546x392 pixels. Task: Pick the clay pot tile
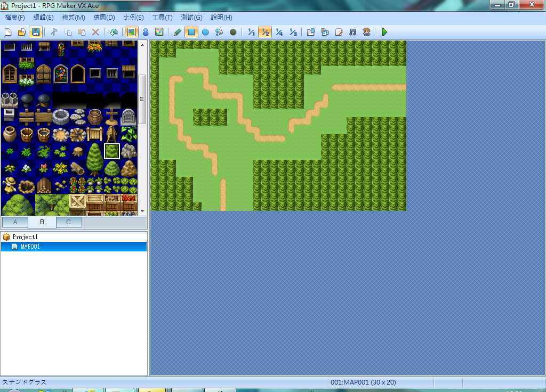click(x=10, y=134)
